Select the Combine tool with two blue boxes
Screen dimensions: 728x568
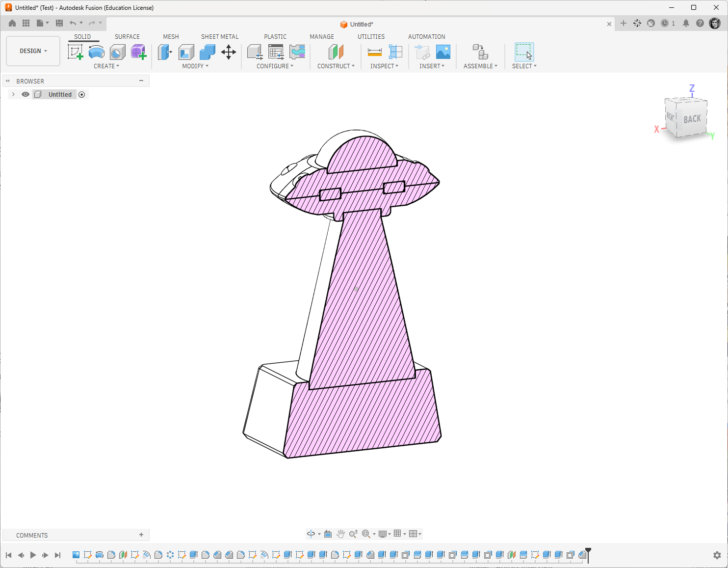tap(208, 52)
